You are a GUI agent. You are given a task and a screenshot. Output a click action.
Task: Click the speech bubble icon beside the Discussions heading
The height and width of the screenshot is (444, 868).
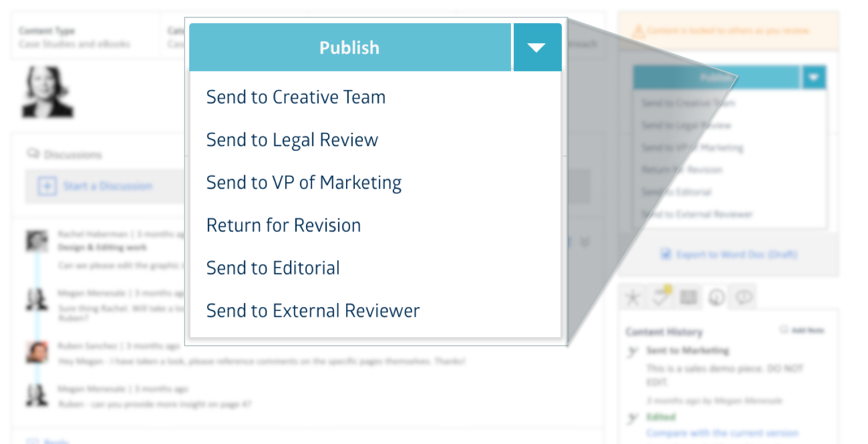tap(32, 154)
